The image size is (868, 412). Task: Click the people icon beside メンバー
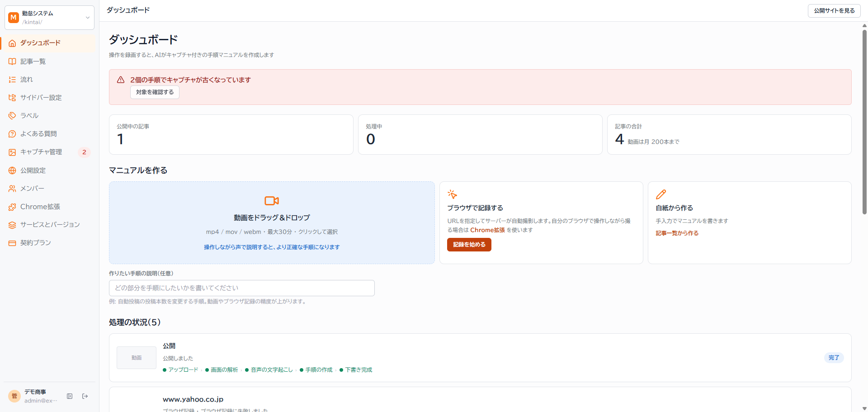[12, 189]
